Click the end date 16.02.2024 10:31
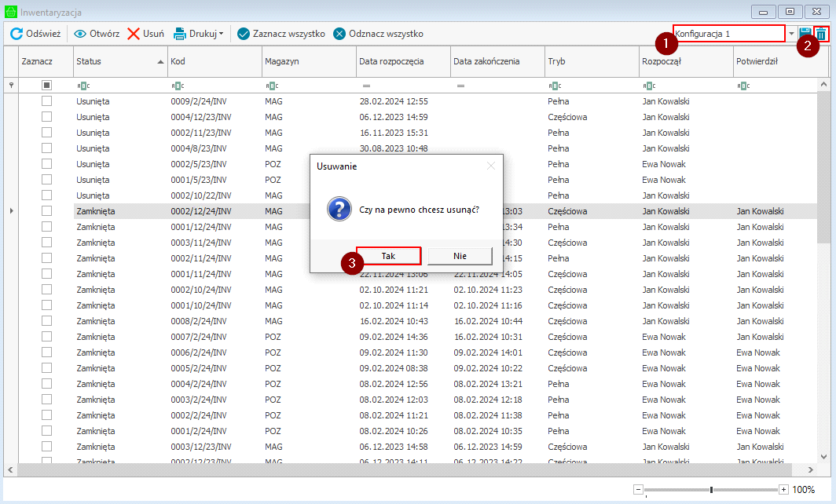Image resolution: width=836 pixels, height=504 pixels. pyautogui.click(x=488, y=337)
